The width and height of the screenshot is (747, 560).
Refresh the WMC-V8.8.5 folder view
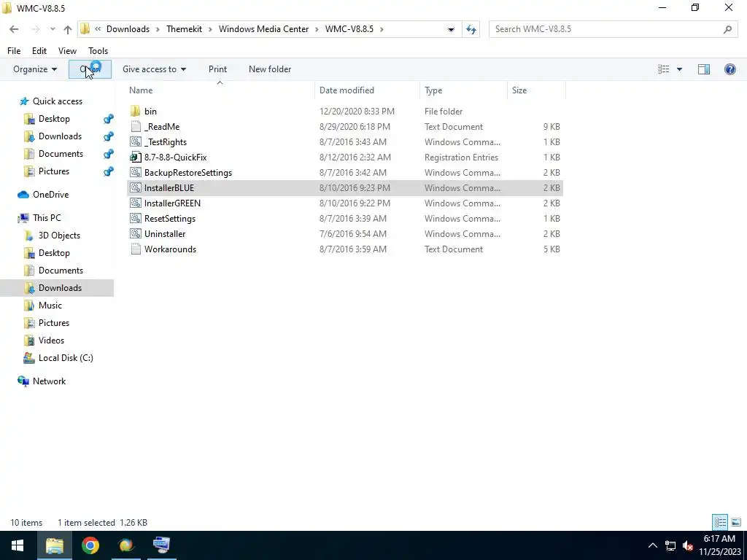(x=471, y=29)
